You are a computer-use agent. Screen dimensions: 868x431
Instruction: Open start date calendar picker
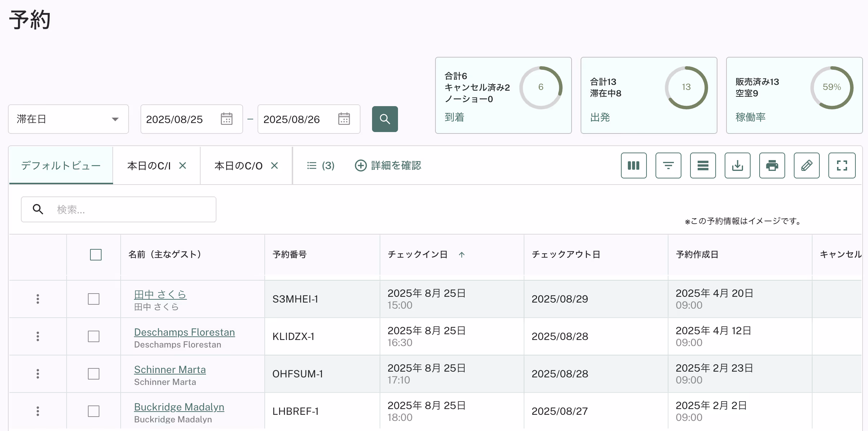(x=227, y=119)
